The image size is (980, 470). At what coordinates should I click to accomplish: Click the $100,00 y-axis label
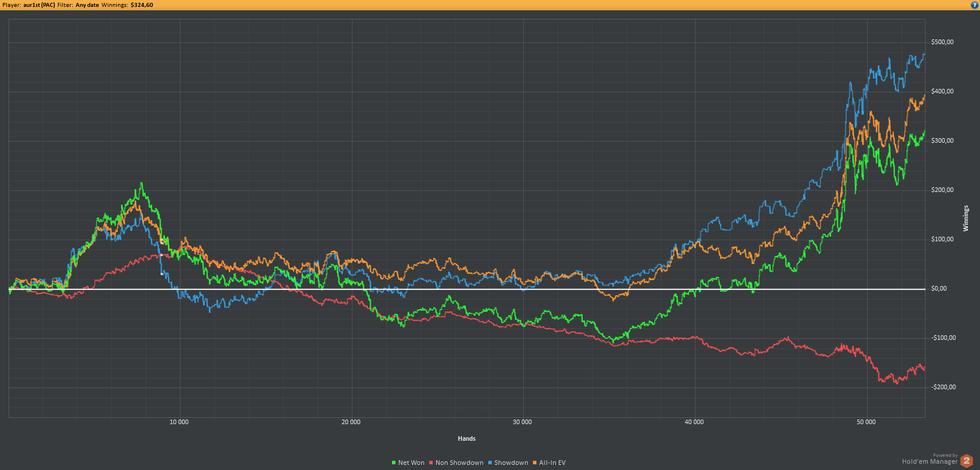pos(942,239)
